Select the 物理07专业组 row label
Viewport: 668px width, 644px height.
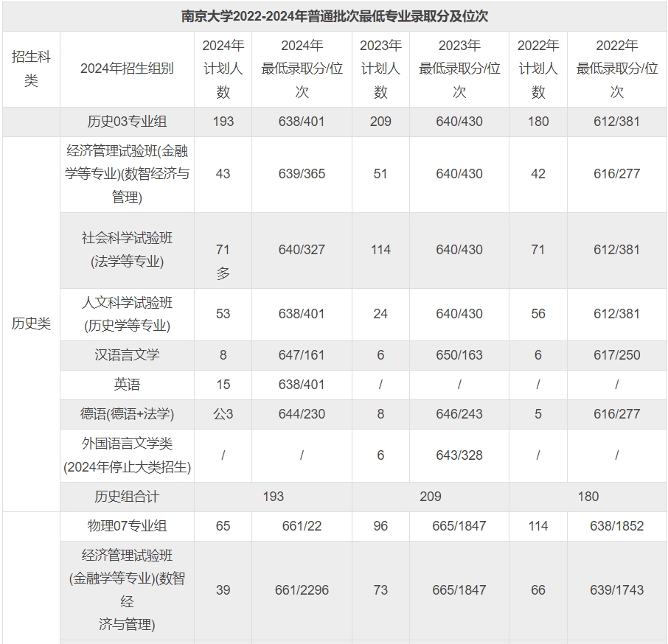(127, 526)
